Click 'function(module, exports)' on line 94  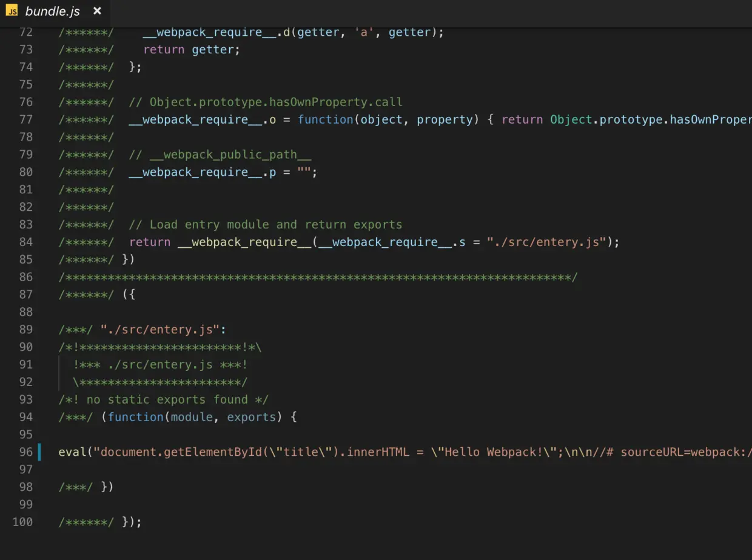point(195,418)
